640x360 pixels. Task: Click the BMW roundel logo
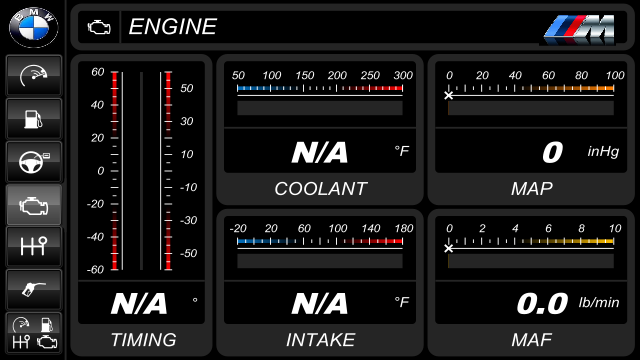(x=33, y=27)
